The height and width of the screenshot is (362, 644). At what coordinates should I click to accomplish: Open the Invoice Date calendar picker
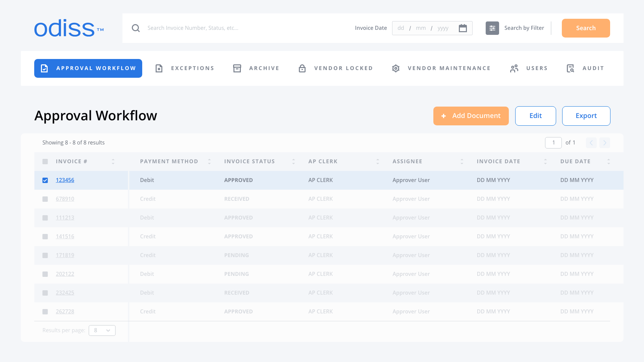pos(463,28)
